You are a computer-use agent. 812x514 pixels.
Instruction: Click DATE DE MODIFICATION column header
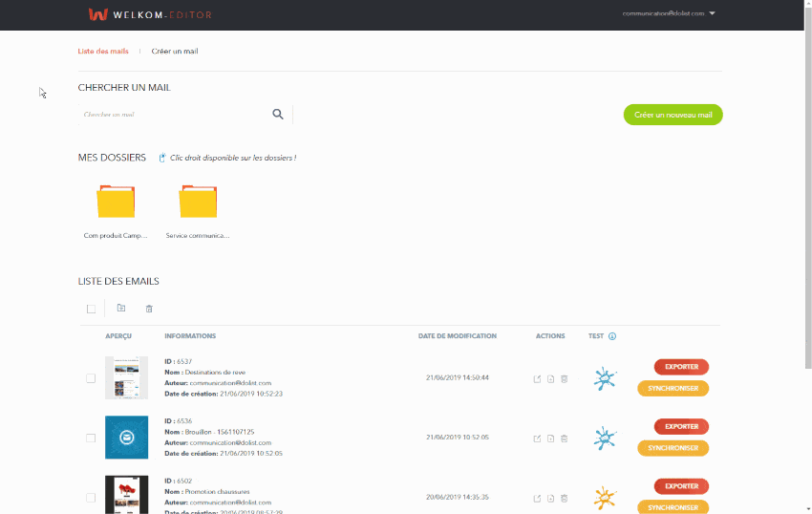(x=458, y=335)
